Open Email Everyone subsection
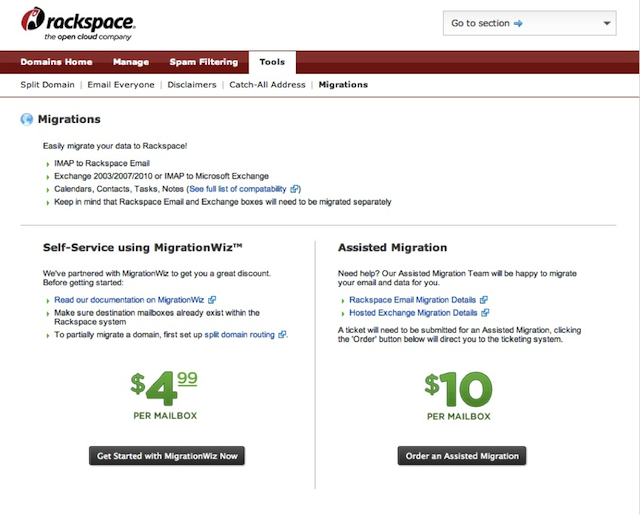The width and height of the screenshot is (640, 515). 121,85
